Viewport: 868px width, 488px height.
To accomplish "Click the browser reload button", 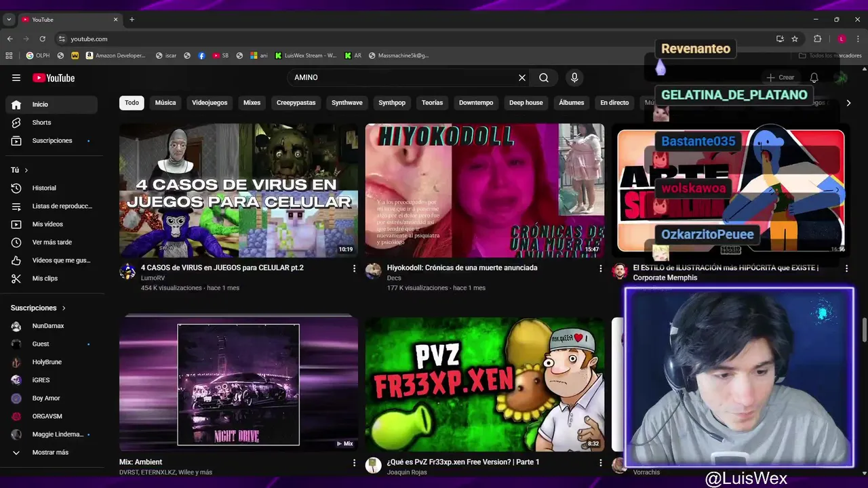I will click(42, 39).
